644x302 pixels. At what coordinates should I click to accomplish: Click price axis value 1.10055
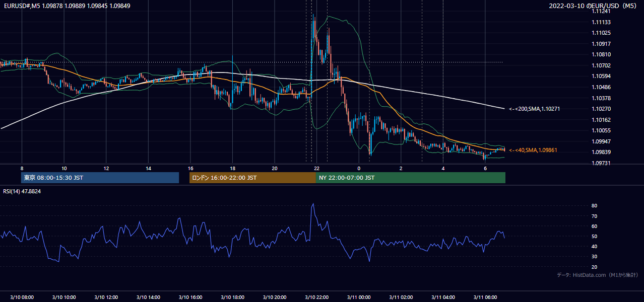tap(601, 130)
